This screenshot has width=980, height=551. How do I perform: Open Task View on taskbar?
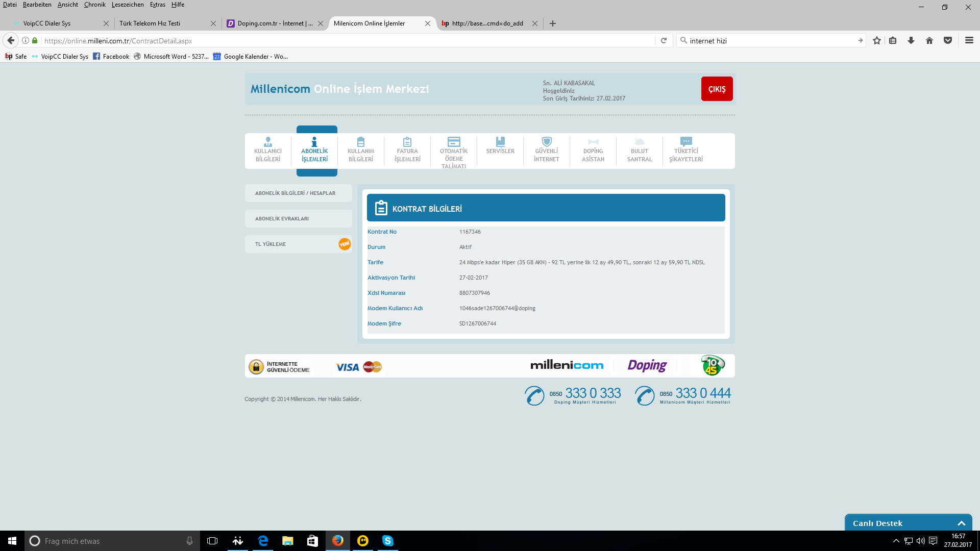pos(212,541)
